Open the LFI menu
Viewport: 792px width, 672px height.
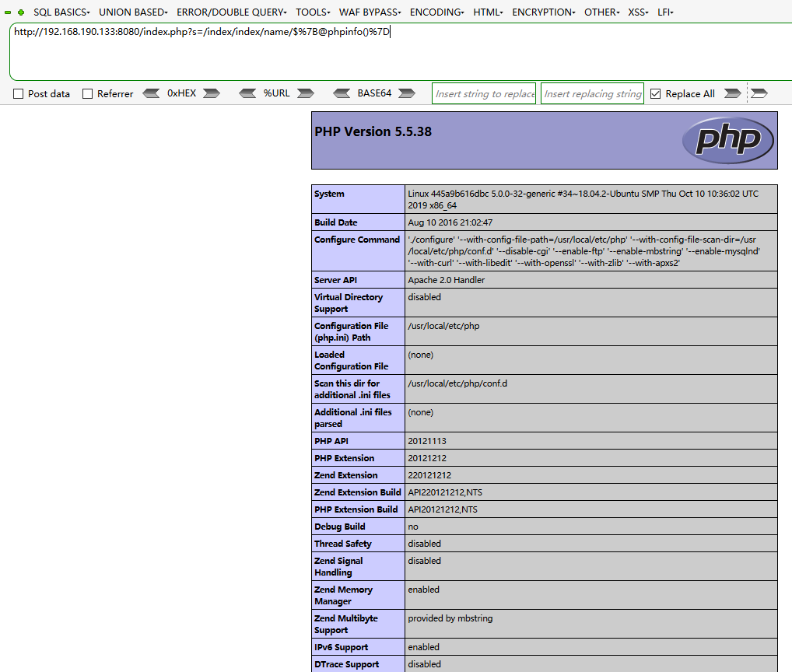665,12
